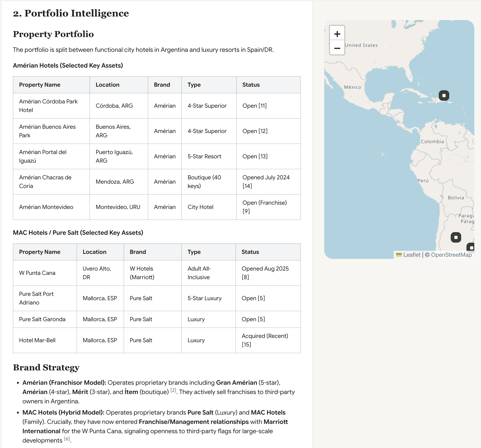This screenshot has width=481, height=448.
Task: Open citation [8] for W Punta Cana
Action: pos(245,277)
